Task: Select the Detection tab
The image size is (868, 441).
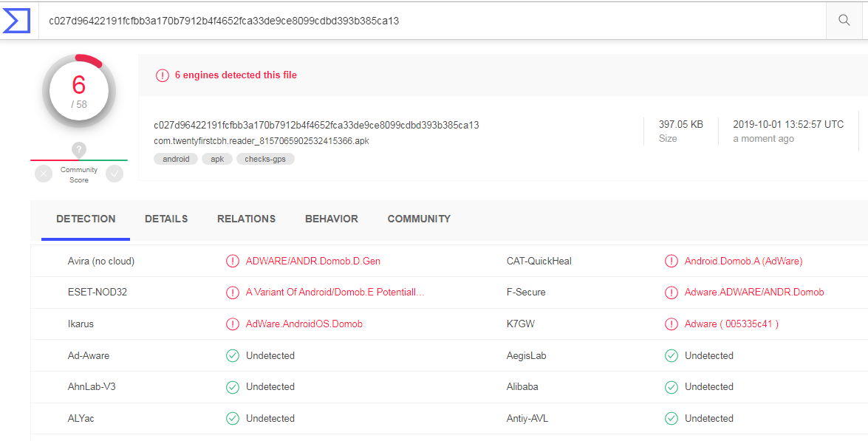Action: [86, 219]
